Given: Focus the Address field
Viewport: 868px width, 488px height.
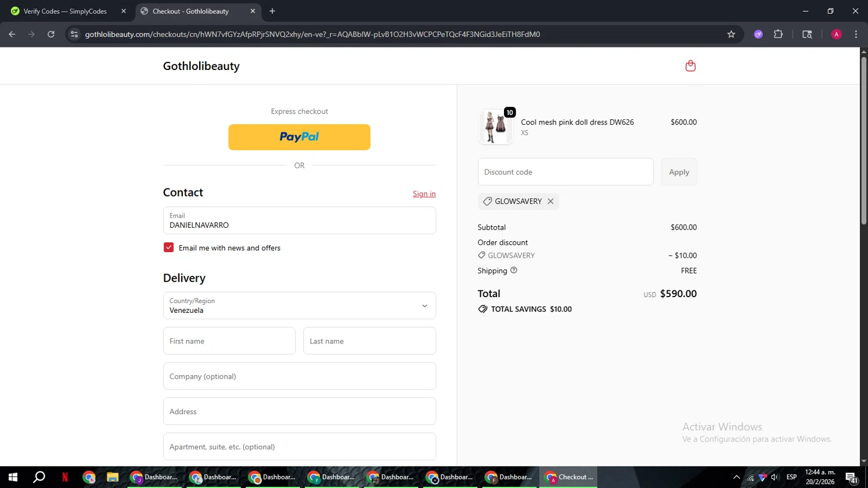Looking at the screenshot, I should 299,412.
